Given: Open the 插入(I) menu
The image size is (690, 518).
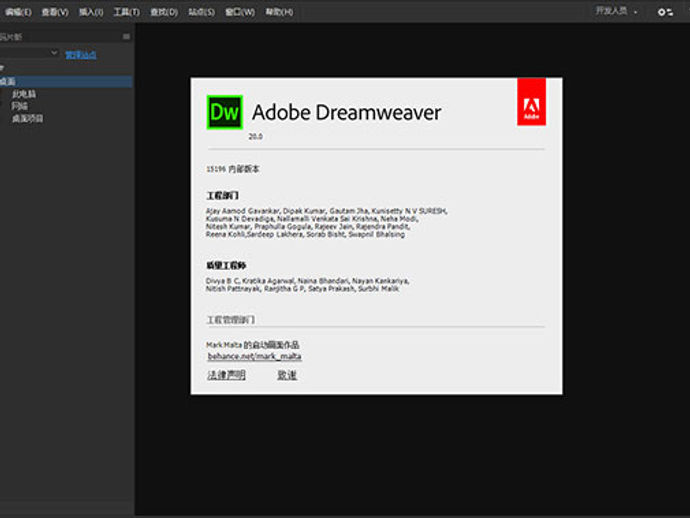Looking at the screenshot, I should point(91,12).
